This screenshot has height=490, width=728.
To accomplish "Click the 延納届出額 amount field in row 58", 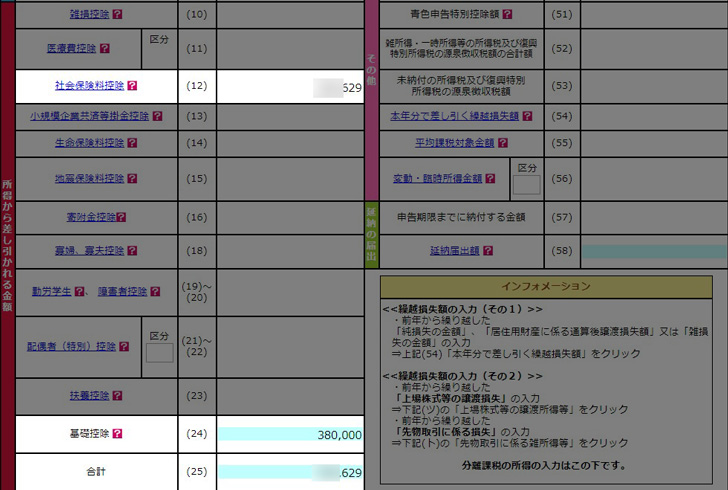I will tap(654, 252).
